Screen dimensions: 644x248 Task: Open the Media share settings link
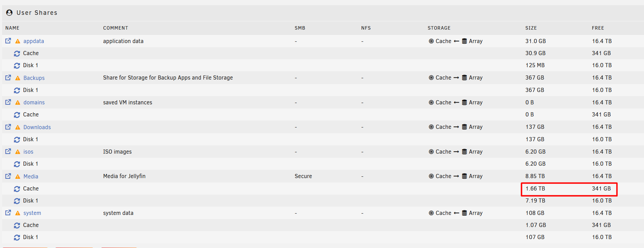31,176
